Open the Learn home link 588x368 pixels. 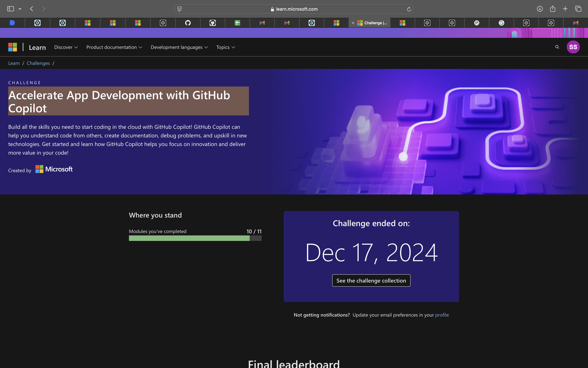pyautogui.click(x=37, y=47)
